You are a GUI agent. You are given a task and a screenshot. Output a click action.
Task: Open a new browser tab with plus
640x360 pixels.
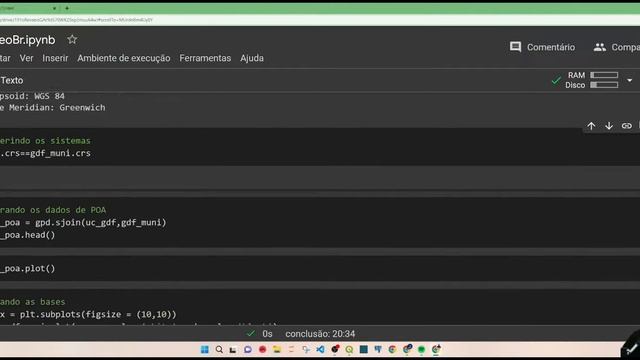[67, 8]
